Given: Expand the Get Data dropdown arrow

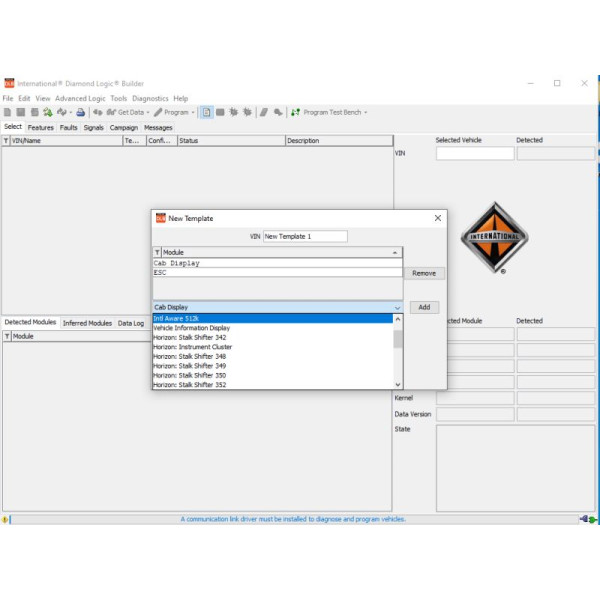Looking at the screenshot, I should [148, 113].
